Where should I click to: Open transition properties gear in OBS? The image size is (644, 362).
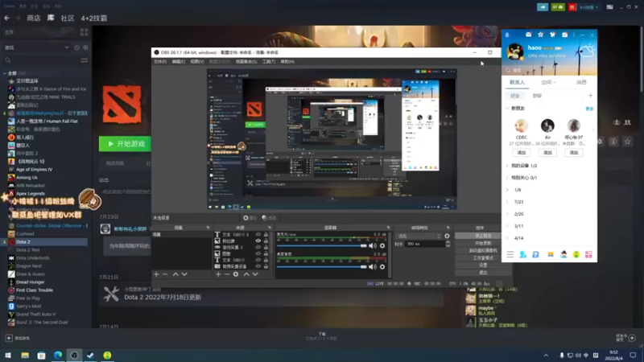(x=447, y=236)
